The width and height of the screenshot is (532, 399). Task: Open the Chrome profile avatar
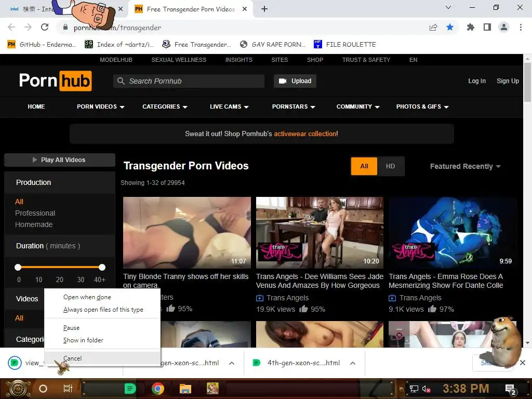(x=504, y=27)
